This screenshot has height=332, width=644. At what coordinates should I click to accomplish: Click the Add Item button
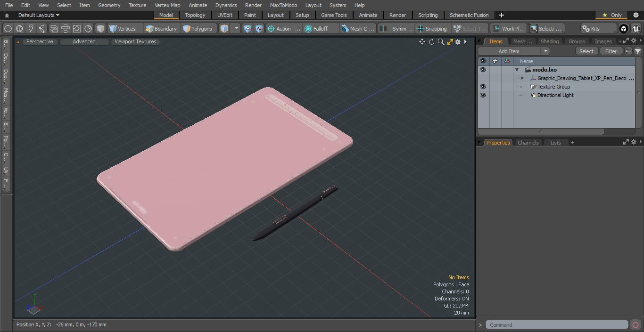pos(509,51)
